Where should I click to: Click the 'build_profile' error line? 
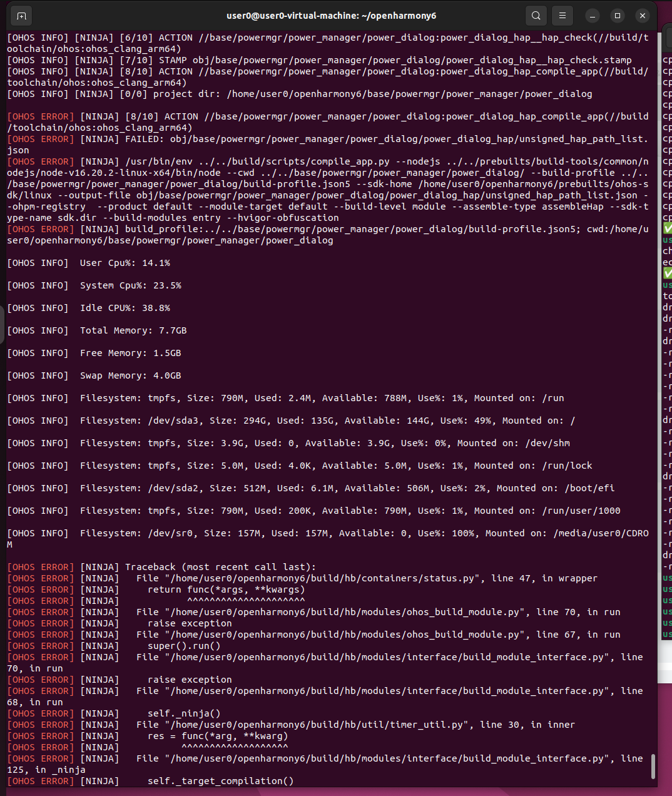pyautogui.click(x=328, y=235)
